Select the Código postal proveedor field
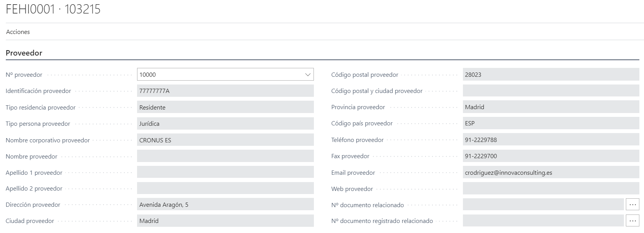Screen dimensions: 644x233 coord(551,75)
